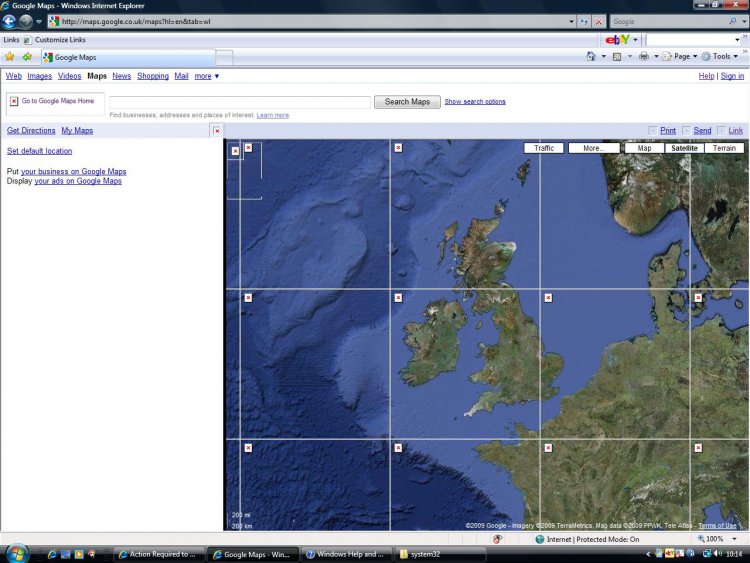Image resolution: width=750 pixels, height=563 pixels.
Task: Click the Google search box in IE toolbar
Action: (668, 22)
